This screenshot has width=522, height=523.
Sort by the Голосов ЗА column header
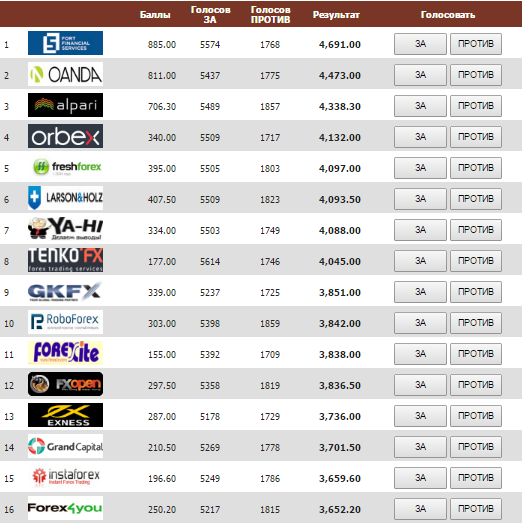(210, 15)
